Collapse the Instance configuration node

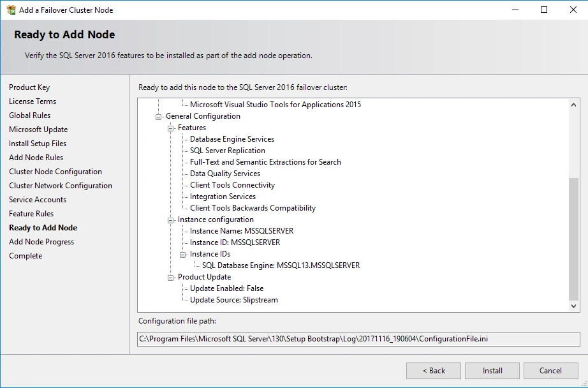[x=171, y=220]
